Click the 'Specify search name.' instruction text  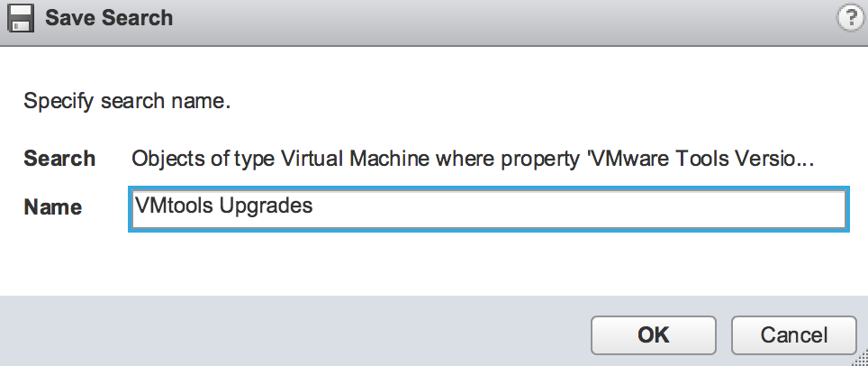point(127,102)
